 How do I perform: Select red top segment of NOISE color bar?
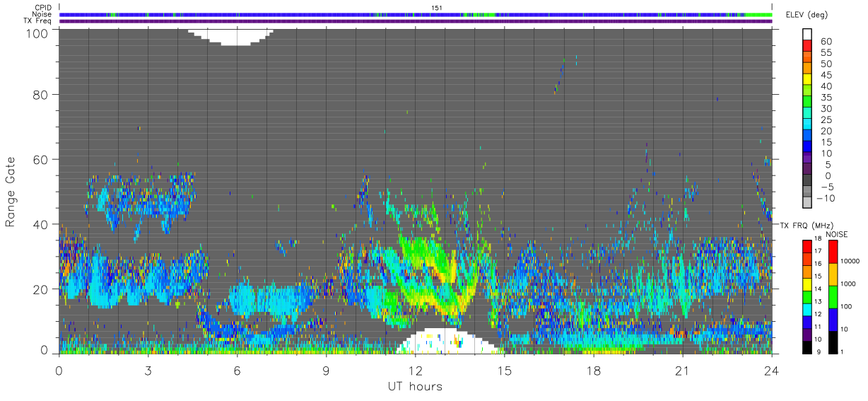click(832, 252)
